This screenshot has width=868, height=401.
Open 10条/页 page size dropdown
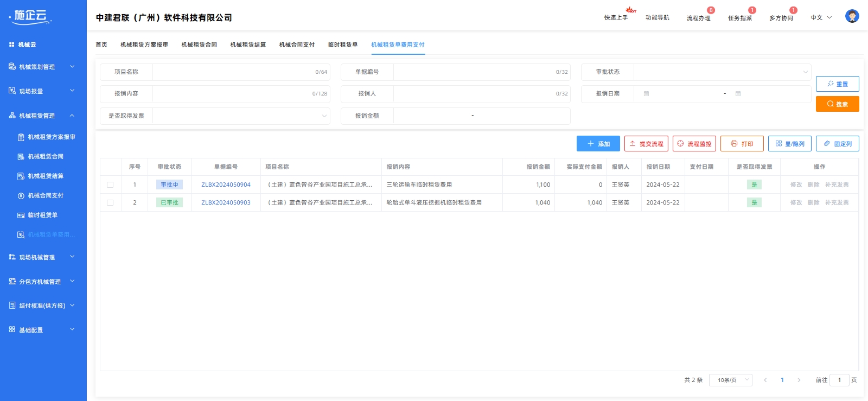tap(730, 380)
